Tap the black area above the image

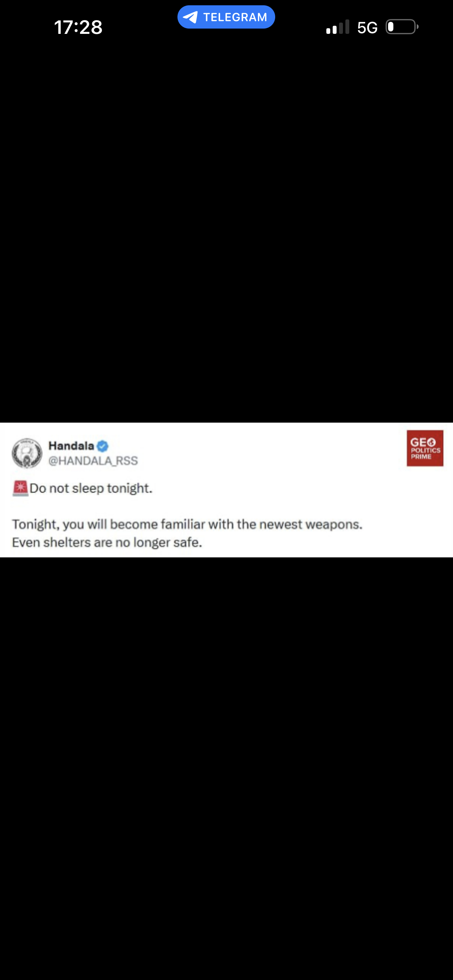[226, 228]
